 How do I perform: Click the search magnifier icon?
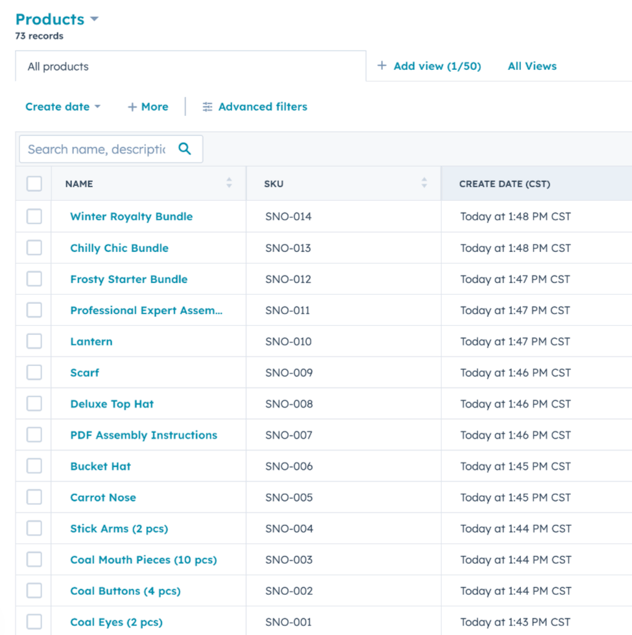pos(185,149)
